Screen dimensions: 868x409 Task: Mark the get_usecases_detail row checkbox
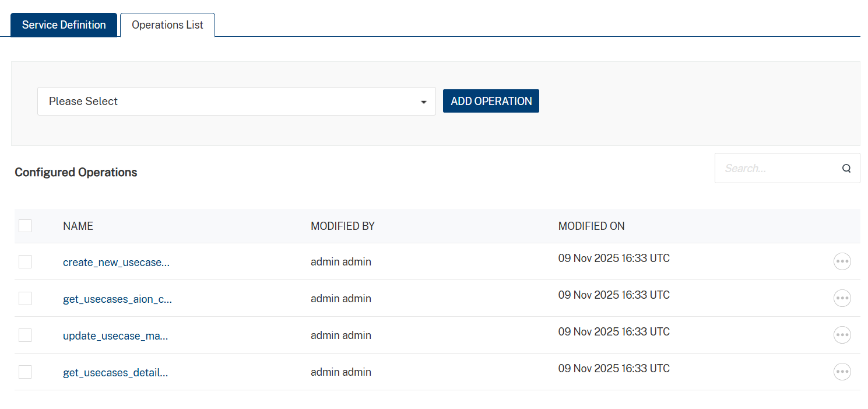coord(25,372)
